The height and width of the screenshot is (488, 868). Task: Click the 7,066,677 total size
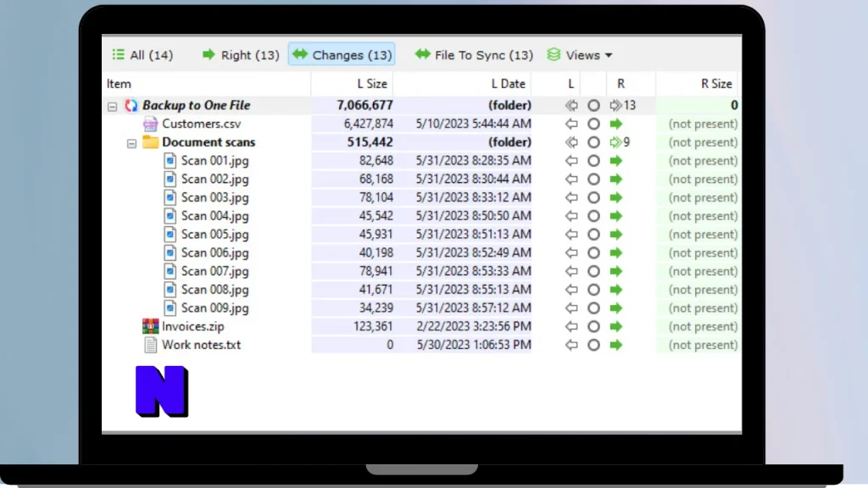point(364,105)
